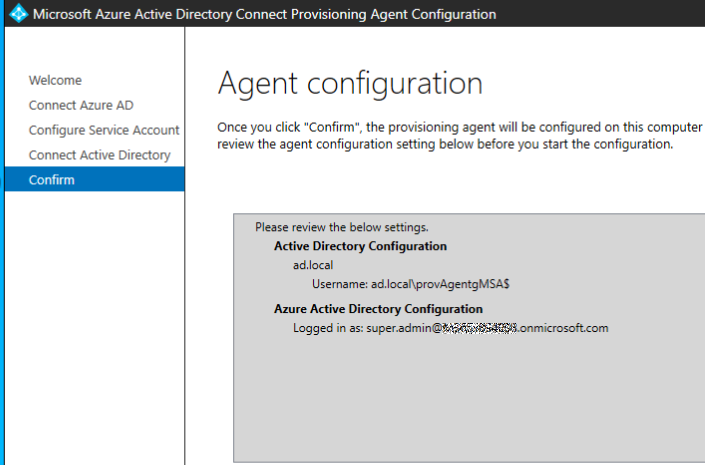Viewport: 705px width, 465px height.
Task: Select the Azure Active Directory Configuration heading
Action: click(x=378, y=309)
